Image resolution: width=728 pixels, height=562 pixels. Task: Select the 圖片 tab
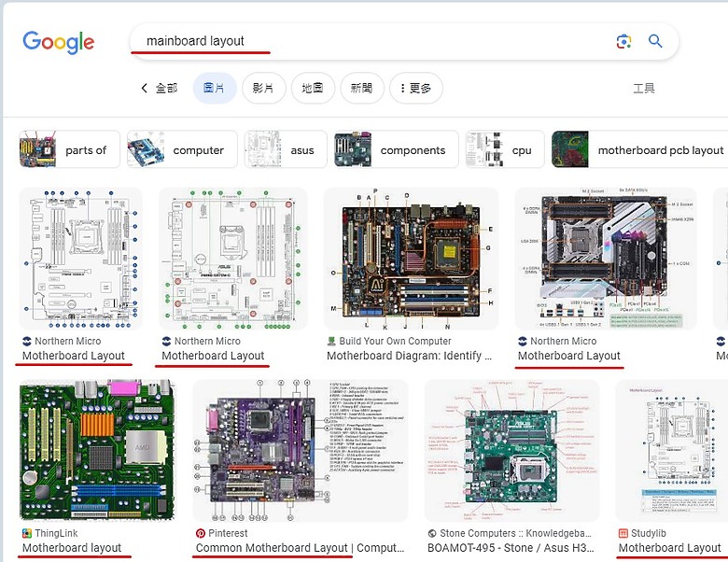[215, 88]
